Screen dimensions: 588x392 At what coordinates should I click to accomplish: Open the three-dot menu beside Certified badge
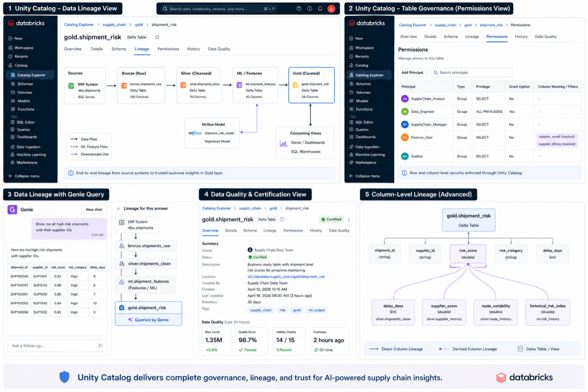349,220
